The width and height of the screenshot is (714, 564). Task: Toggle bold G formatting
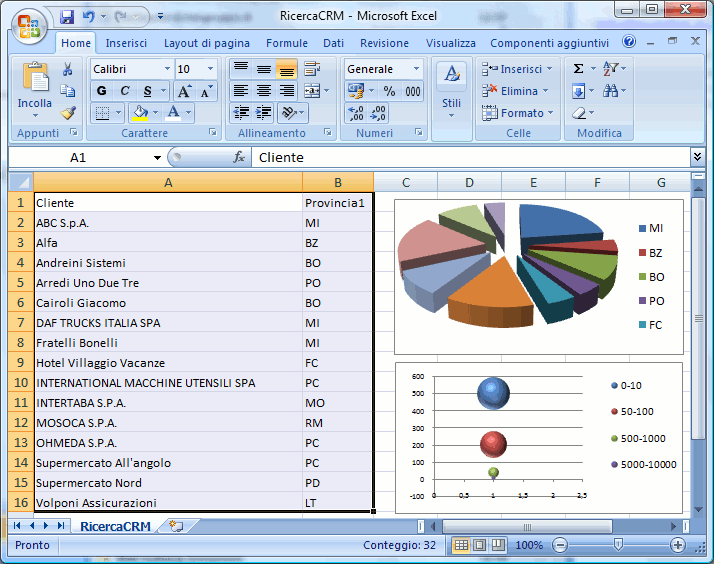coord(102,91)
